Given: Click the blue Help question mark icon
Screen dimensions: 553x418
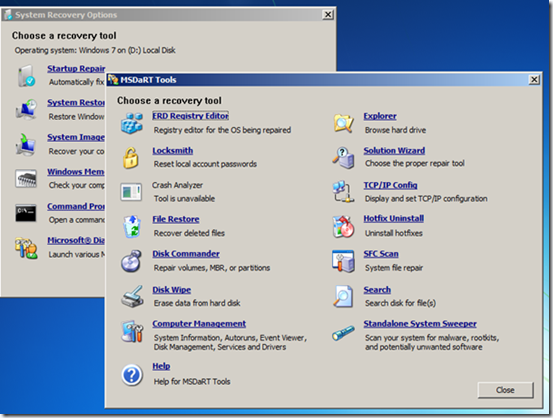Looking at the screenshot, I should [x=132, y=375].
